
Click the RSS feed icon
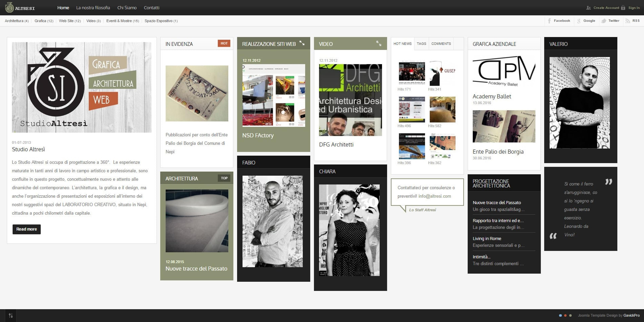(x=628, y=21)
